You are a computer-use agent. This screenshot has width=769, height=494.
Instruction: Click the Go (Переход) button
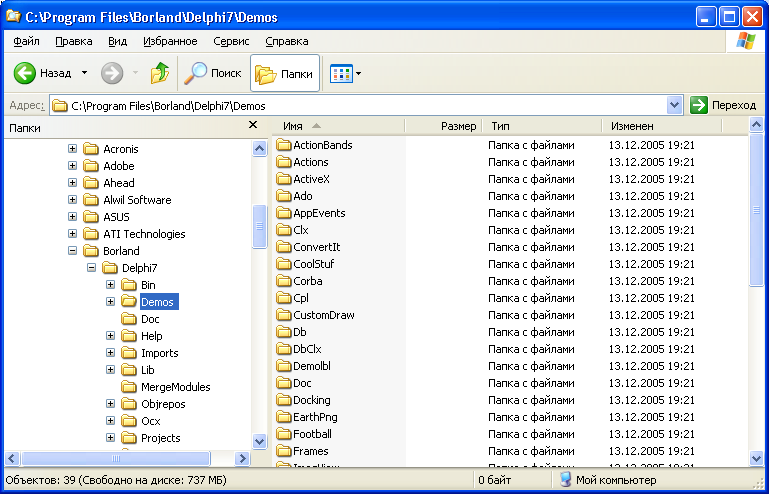point(723,105)
